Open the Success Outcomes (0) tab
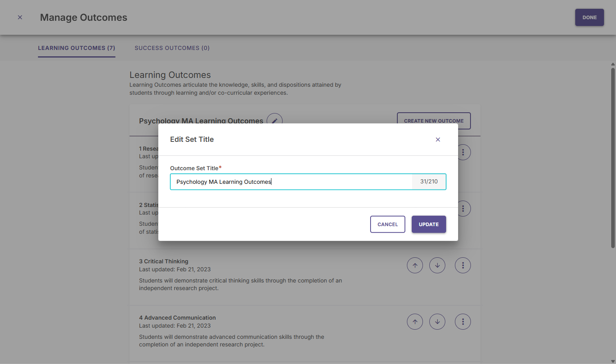The image size is (616, 364). click(172, 48)
